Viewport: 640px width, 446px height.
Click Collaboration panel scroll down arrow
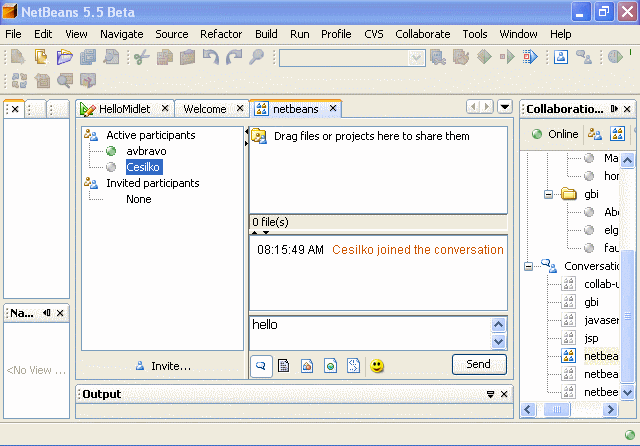tap(627, 393)
